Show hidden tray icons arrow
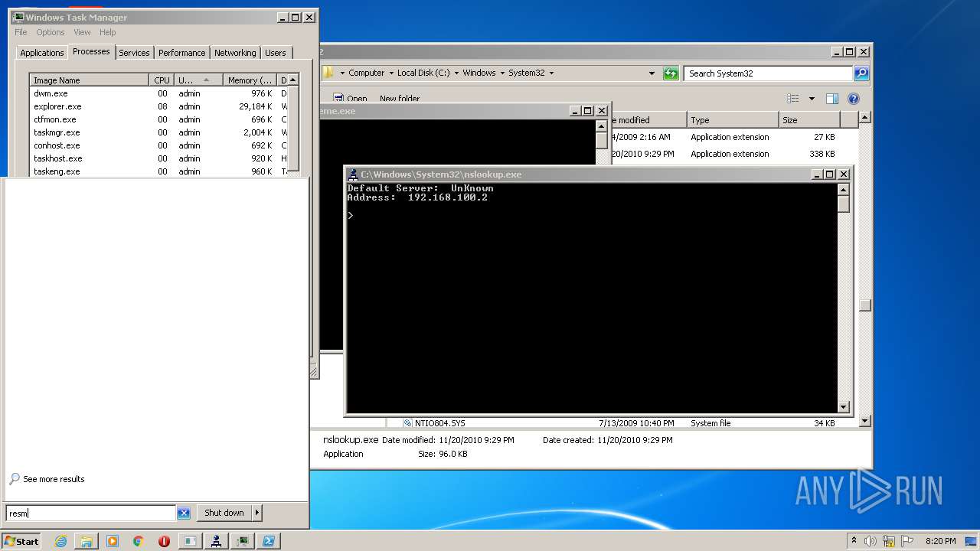This screenshot has width=980, height=551. [x=854, y=541]
